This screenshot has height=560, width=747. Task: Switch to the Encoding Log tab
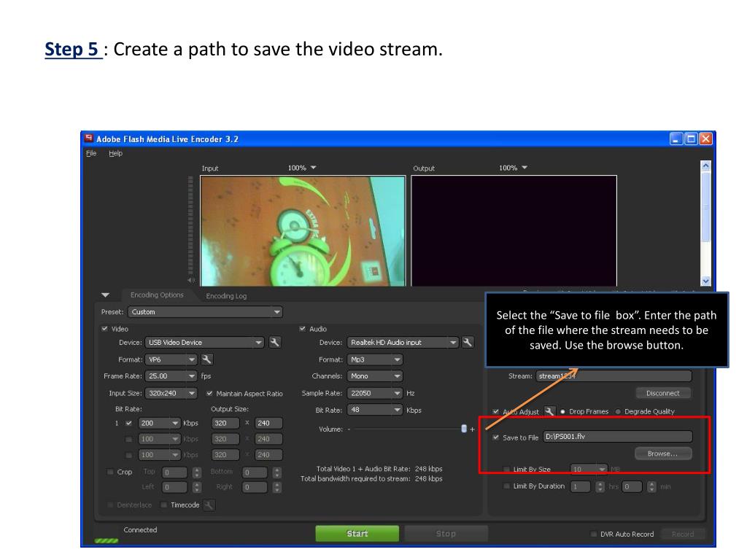226,296
